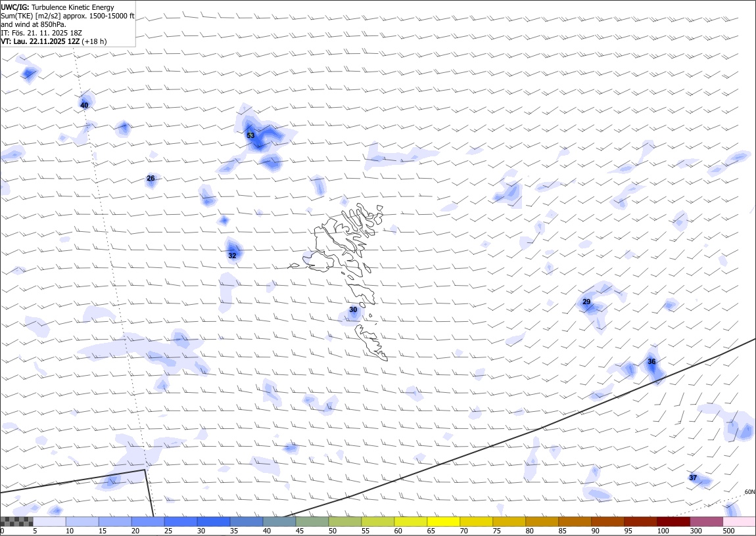Click the light blue 10–15 legend swatch
The image size is (756, 536).
pos(82,522)
